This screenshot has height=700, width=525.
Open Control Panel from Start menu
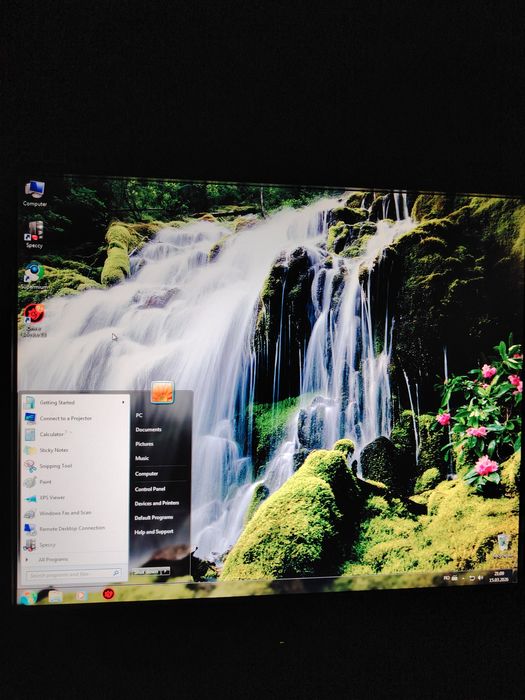click(x=150, y=489)
